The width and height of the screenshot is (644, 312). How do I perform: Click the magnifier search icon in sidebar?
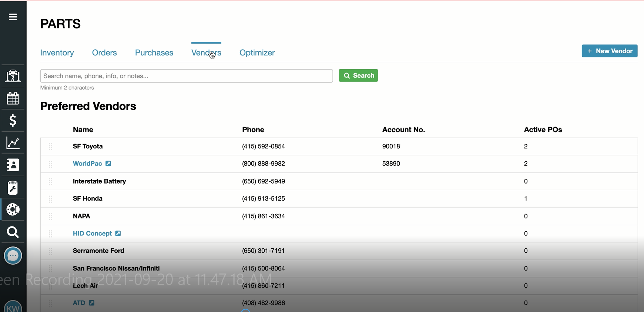[13, 232]
